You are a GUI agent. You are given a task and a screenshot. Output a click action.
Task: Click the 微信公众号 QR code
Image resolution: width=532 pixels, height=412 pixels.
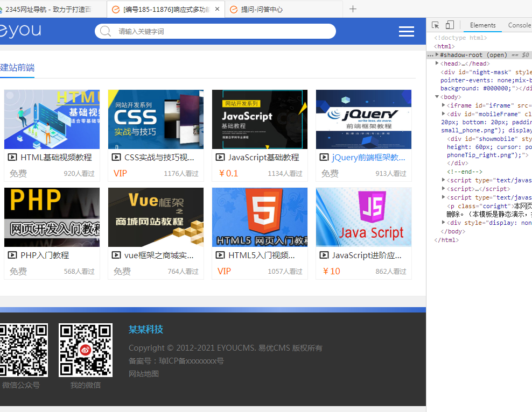coord(24,350)
